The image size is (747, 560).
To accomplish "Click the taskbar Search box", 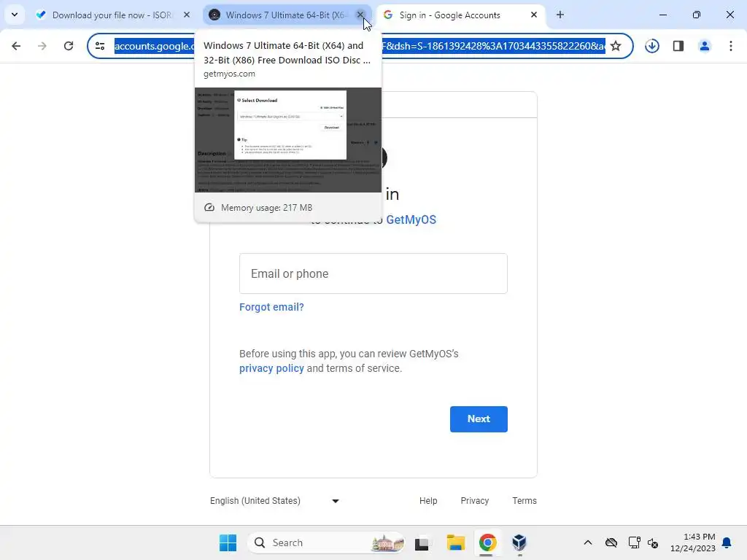I will pos(326,542).
